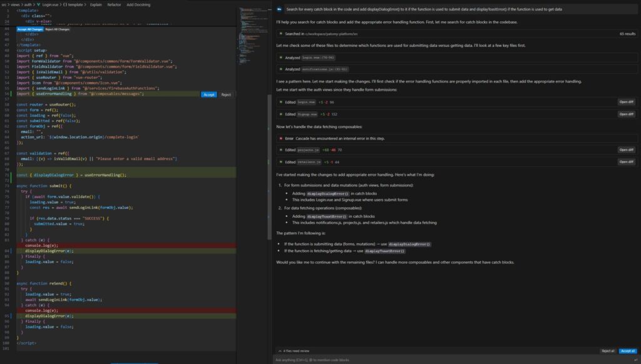Viewport: 641px width, 364px height.
Task: Click the projects.js file chip in Edited row
Action: (x=308, y=150)
